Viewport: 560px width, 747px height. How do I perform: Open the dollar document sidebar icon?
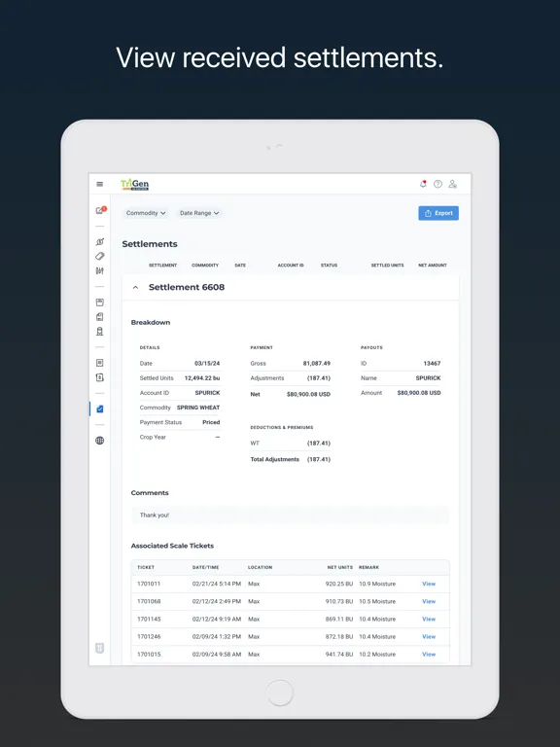(x=99, y=377)
